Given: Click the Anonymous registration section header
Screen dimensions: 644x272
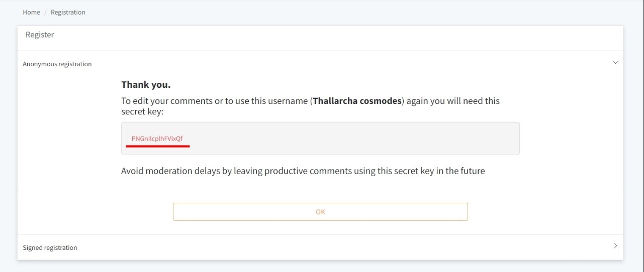Looking at the screenshot, I should (x=57, y=64).
